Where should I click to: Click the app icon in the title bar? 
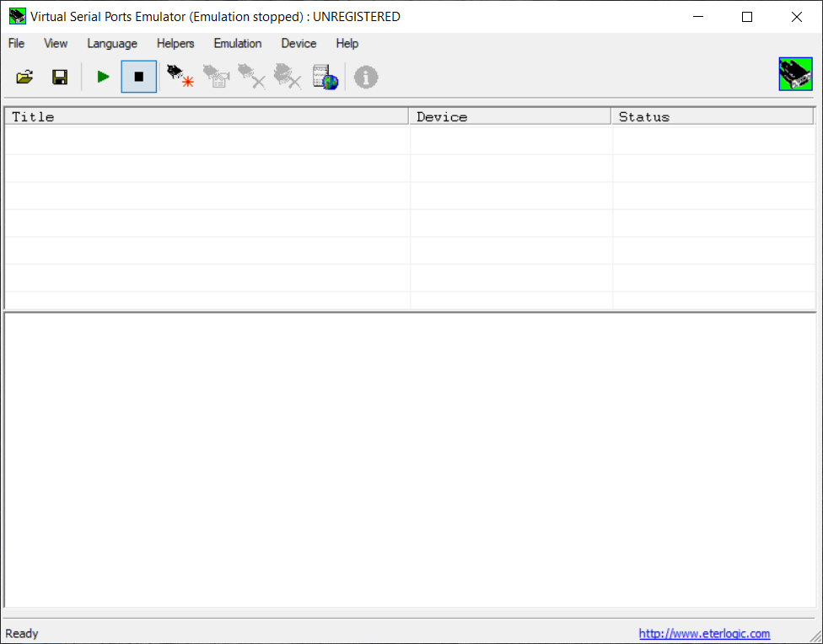pos(18,16)
